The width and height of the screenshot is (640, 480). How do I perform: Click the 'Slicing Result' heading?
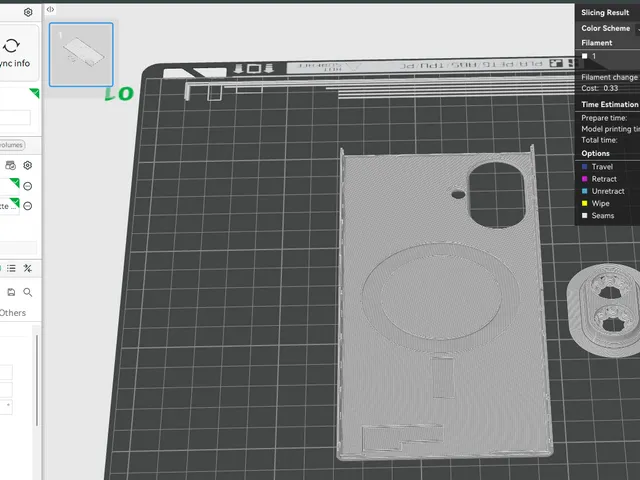tap(605, 13)
